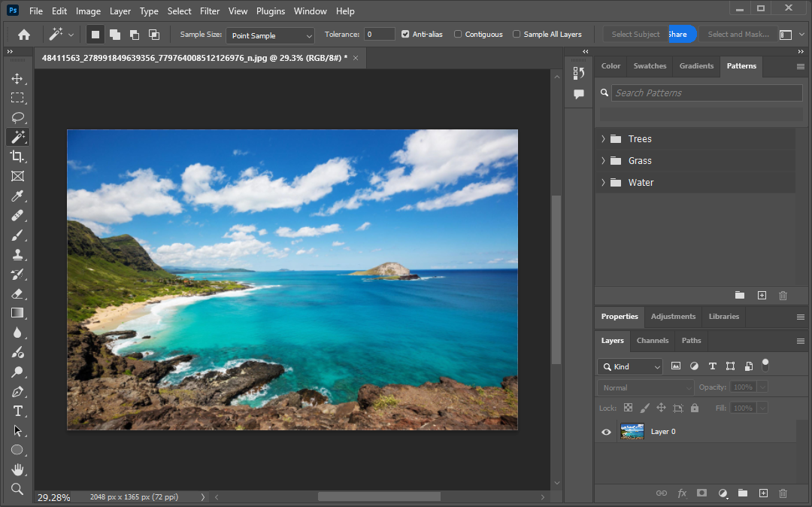Click the layer effects fx icon
Viewport: 812px width, 507px height.
pos(682,493)
